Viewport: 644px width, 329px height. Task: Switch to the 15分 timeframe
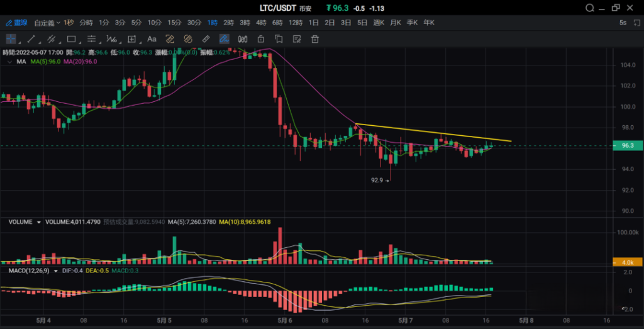(x=174, y=23)
